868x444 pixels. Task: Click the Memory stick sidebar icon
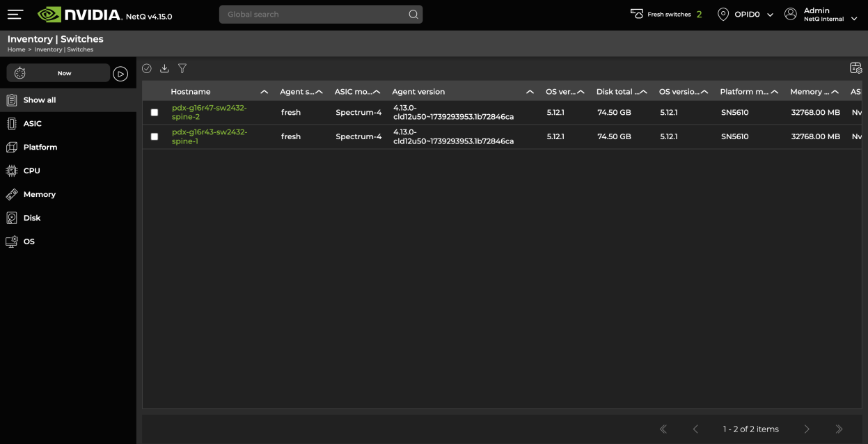pyautogui.click(x=12, y=195)
